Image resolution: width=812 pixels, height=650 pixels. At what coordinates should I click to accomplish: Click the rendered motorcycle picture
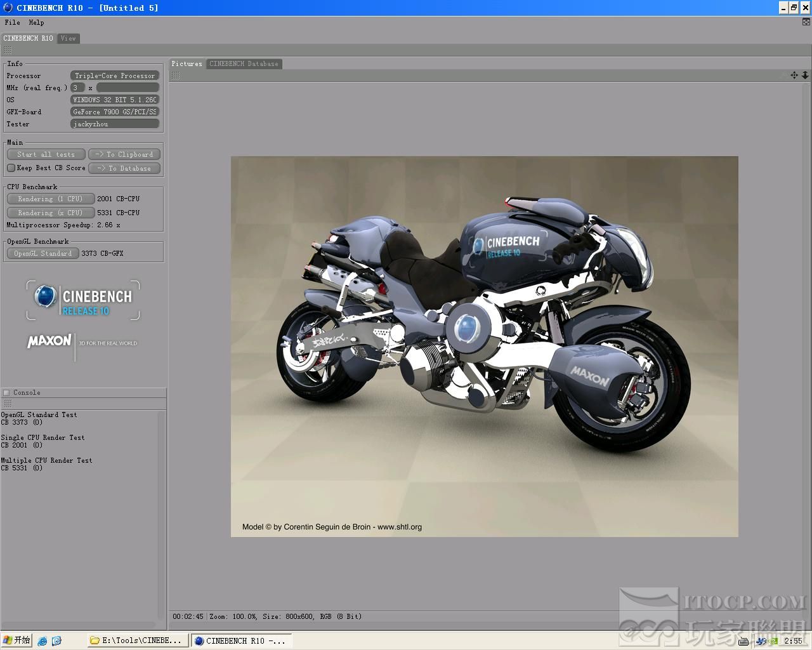[485, 347]
